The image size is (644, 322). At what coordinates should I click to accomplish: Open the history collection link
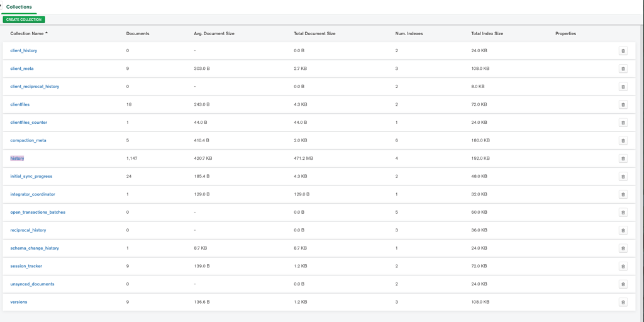17,158
